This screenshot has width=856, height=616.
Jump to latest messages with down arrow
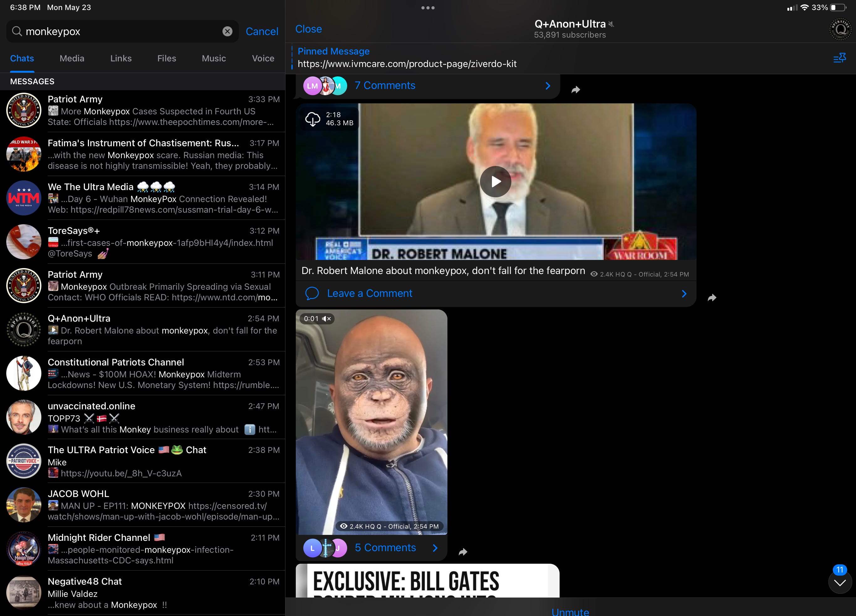pos(840,582)
